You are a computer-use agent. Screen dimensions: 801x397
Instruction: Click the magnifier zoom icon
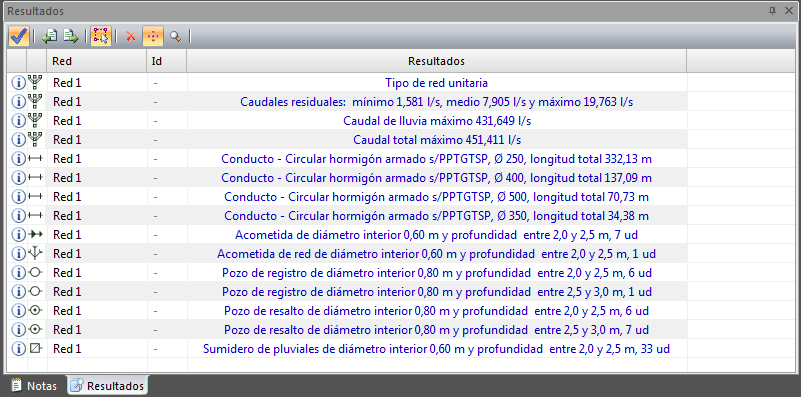[176, 36]
